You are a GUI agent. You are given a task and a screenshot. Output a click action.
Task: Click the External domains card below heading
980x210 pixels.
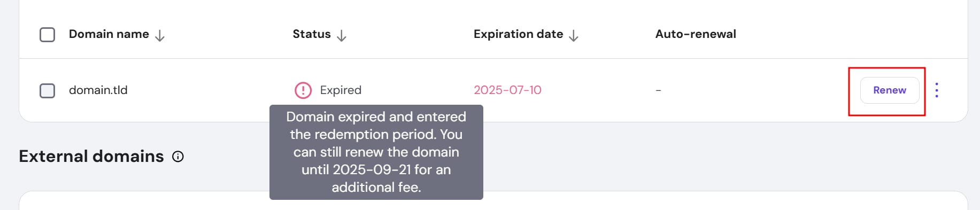pos(493,200)
